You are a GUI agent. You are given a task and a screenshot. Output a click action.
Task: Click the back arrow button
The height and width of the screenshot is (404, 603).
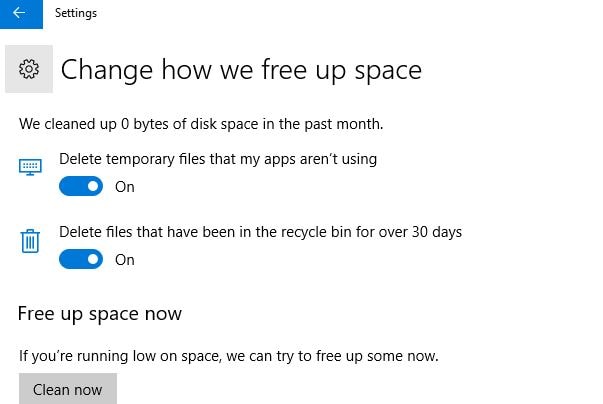click(x=19, y=14)
